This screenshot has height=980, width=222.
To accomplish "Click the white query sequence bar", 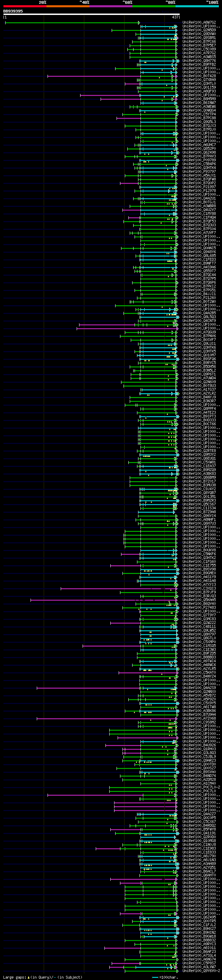I will [x=92, y=15].
